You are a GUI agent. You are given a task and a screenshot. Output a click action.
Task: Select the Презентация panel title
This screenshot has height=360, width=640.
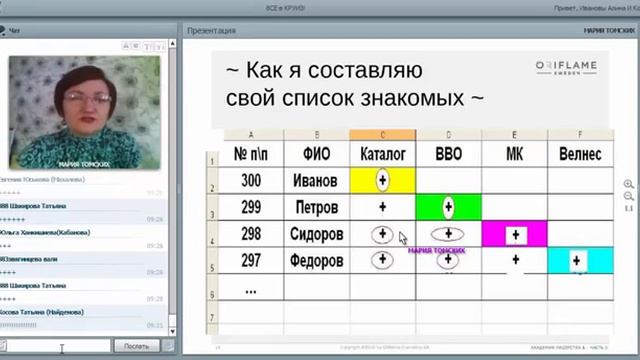pos(211,31)
